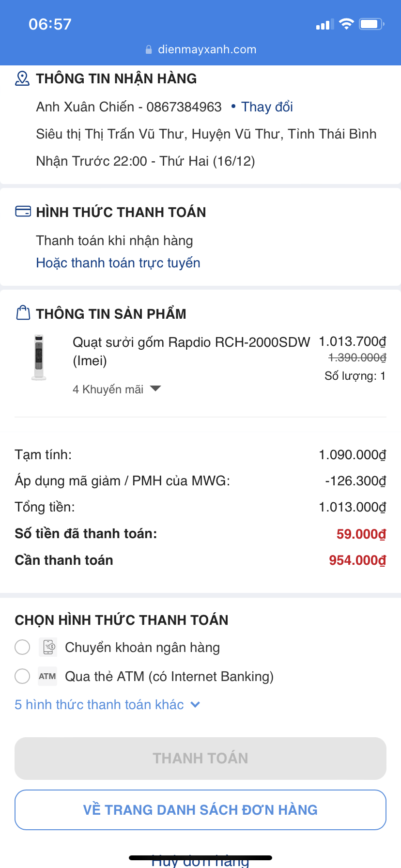Click the bank transfer phone icon
The width and height of the screenshot is (401, 868).
tap(48, 647)
